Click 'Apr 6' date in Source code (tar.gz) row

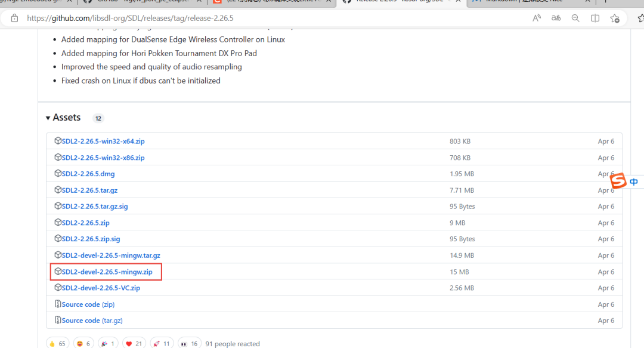(606, 320)
